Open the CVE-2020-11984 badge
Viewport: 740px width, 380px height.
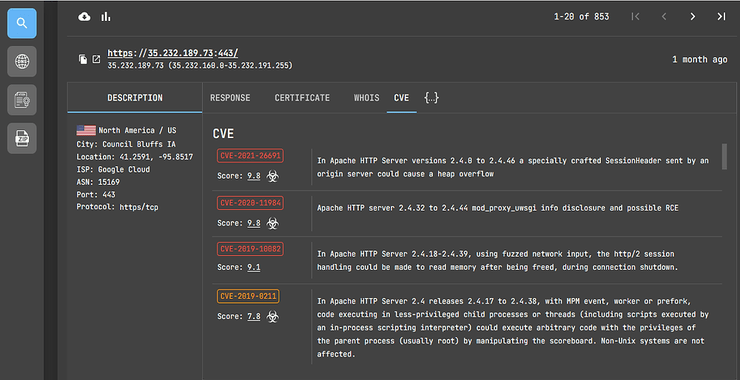tap(250, 203)
